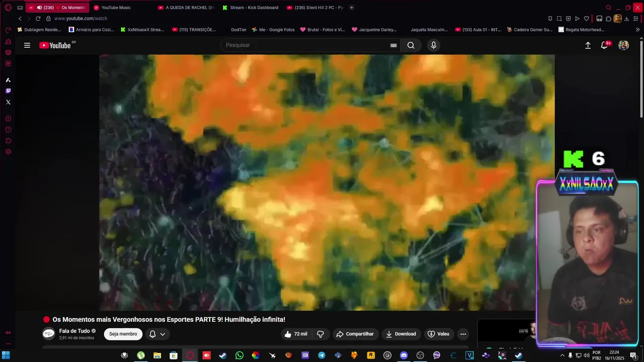Open history clock icon in Opera sidebar
This screenshot has width=644, height=362.
(8, 130)
